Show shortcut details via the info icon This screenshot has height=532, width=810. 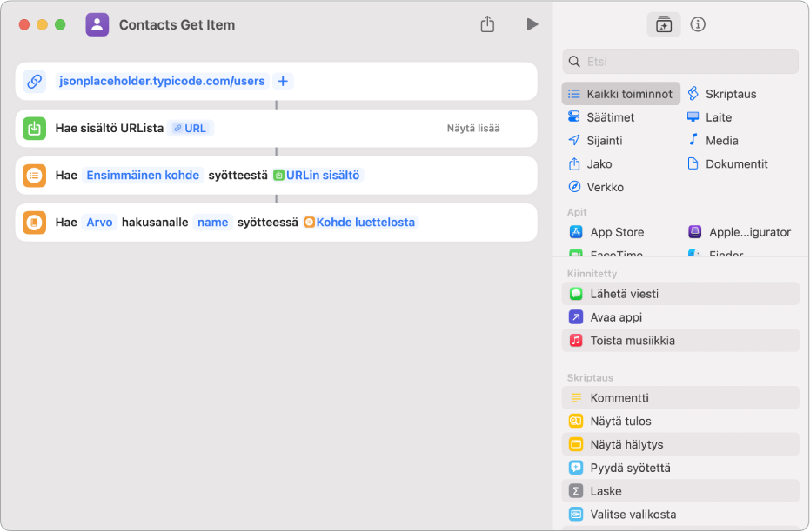click(x=698, y=24)
